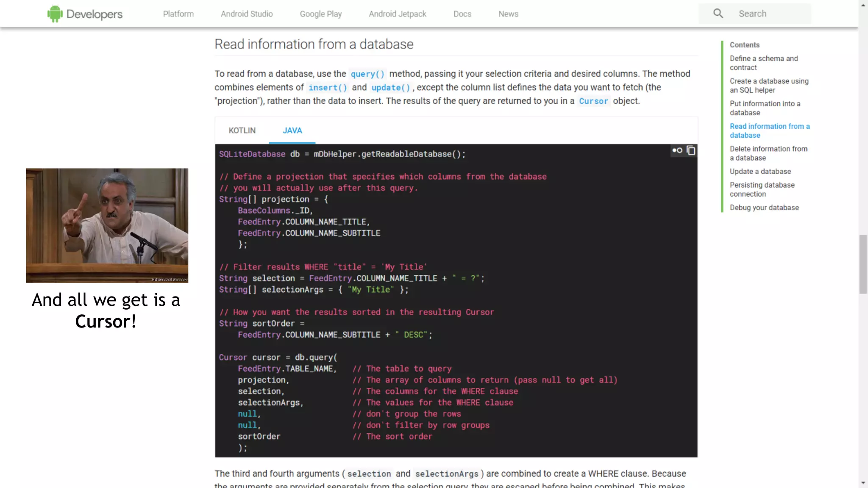Switch to the KOTLIN code tab
The height and width of the screenshot is (488, 868).
click(x=242, y=130)
